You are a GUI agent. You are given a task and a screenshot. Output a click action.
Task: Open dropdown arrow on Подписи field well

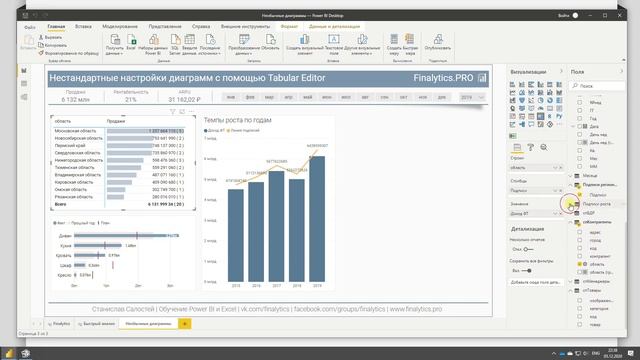[x=555, y=191]
